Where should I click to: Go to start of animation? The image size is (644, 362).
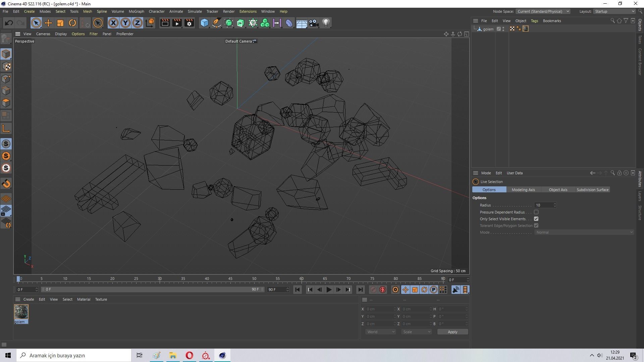pyautogui.click(x=297, y=290)
